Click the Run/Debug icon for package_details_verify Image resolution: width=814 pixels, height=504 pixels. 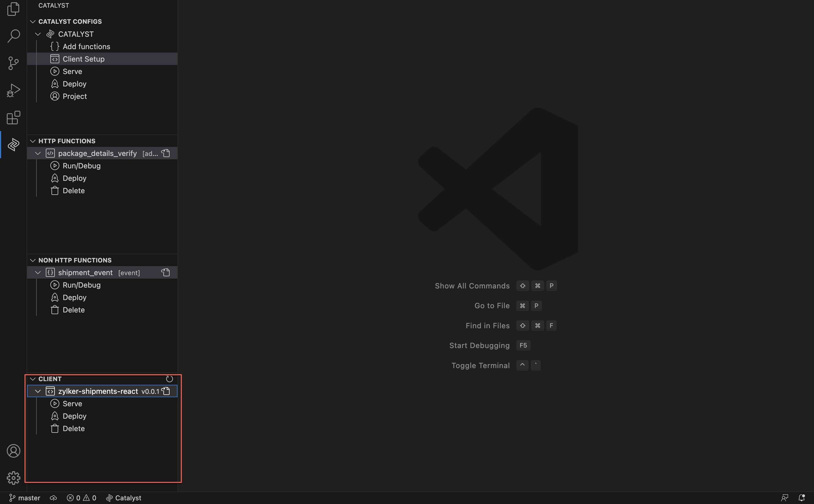pyautogui.click(x=55, y=166)
